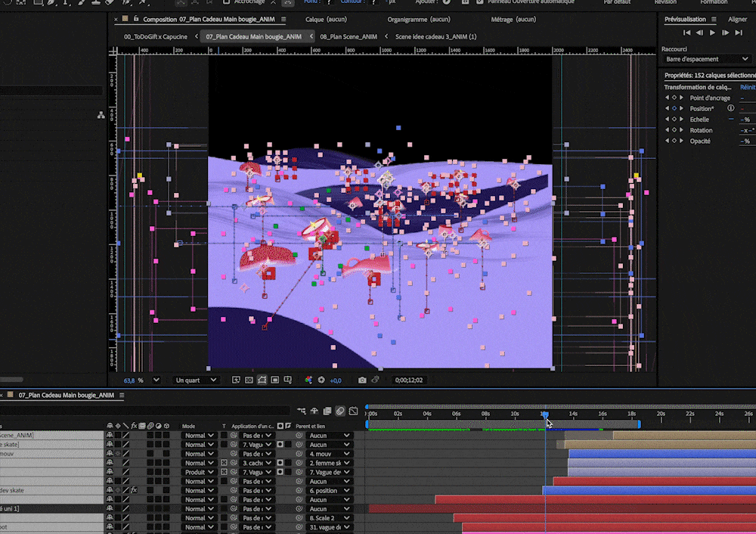Open the resolution dropdown set to Un quart
756x534 pixels.
coord(194,380)
